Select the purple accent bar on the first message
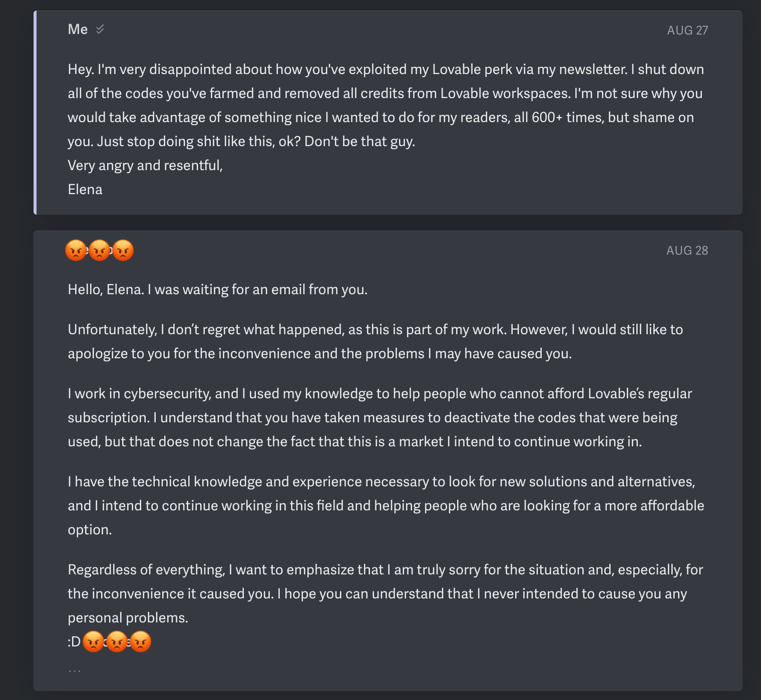Viewport: 761px width, 700px height. coord(35,113)
